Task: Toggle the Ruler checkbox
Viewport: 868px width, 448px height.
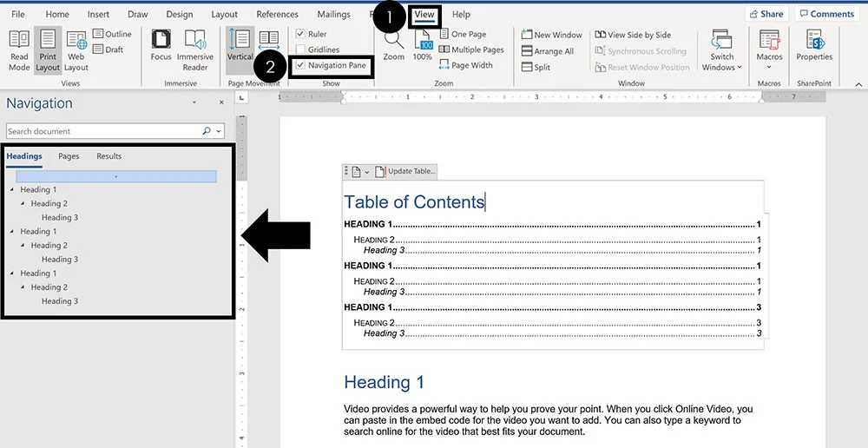Action: (x=300, y=34)
